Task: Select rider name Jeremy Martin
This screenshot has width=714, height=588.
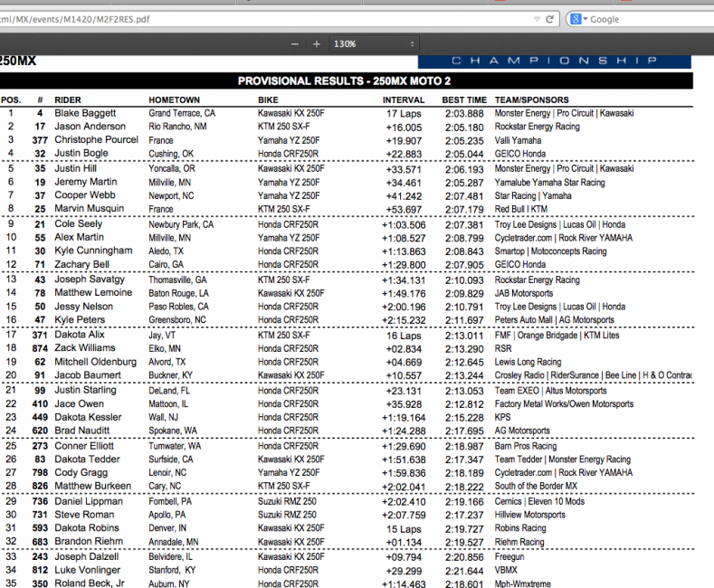Action: (86, 182)
